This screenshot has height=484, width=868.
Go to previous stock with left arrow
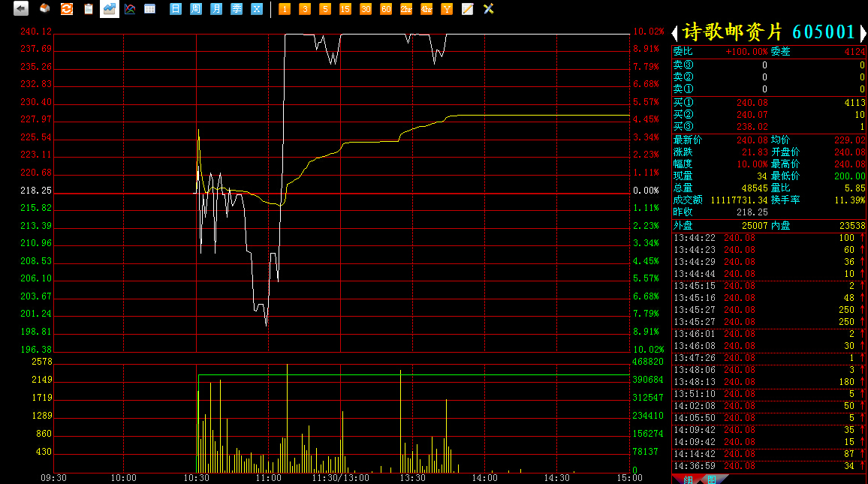(x=675, y=33)
